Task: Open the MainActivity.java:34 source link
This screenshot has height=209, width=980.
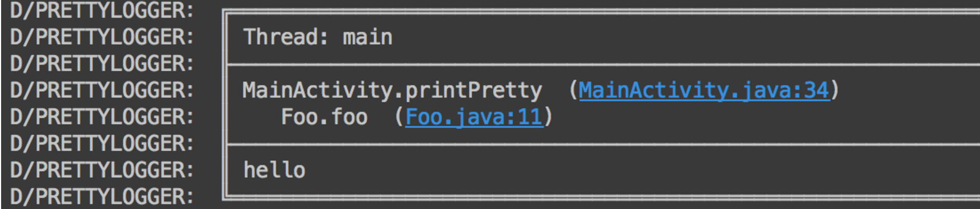Action: (703, 90)
